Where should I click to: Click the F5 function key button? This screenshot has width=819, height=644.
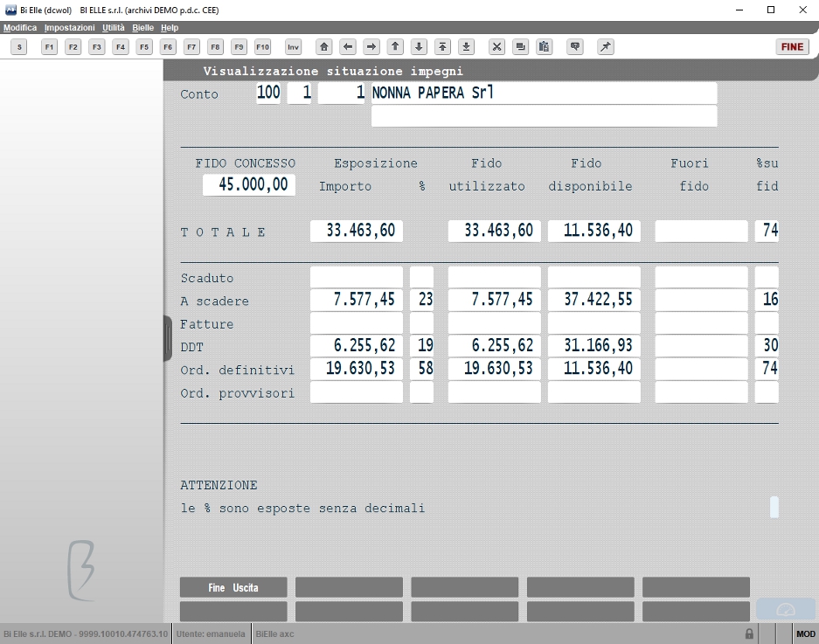(144, 47)
